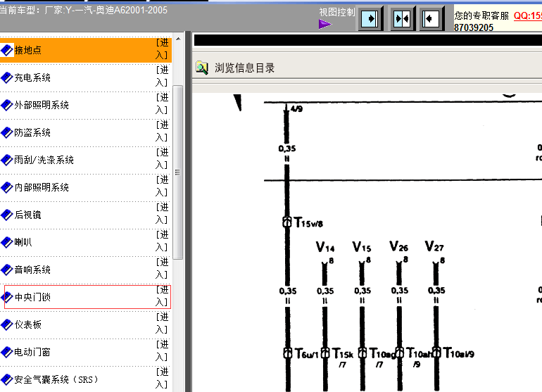The height and width of the screenshot is (392, 542).
Task: Click [进入] for 仪表板
Action: [x=162, y=324]
